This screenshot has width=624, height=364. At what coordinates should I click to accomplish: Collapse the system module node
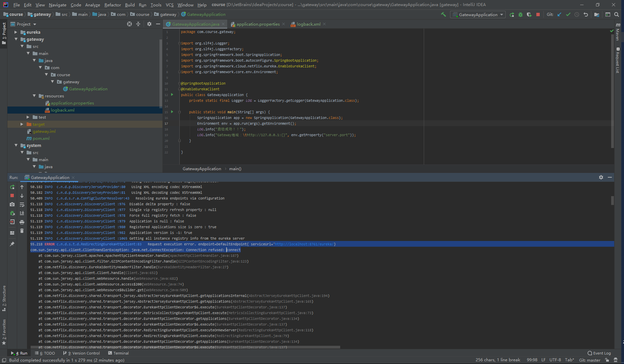pyautogui.click(x=16, y=145)
